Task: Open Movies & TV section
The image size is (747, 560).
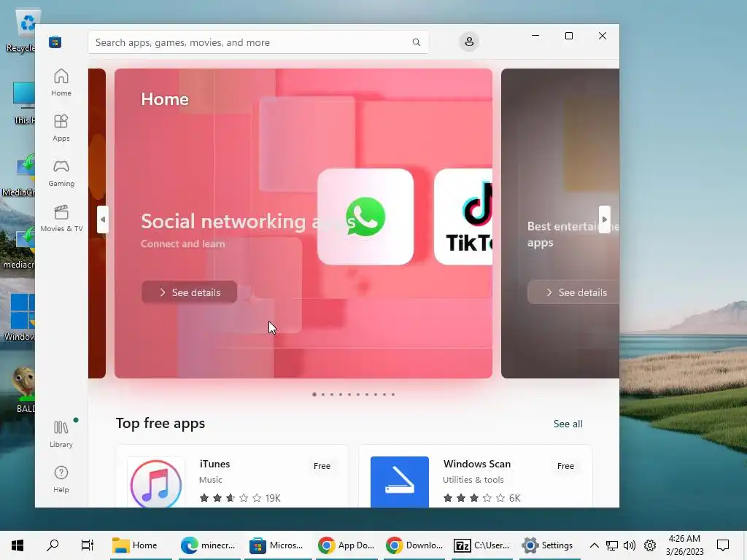Action: pos(61,219)
